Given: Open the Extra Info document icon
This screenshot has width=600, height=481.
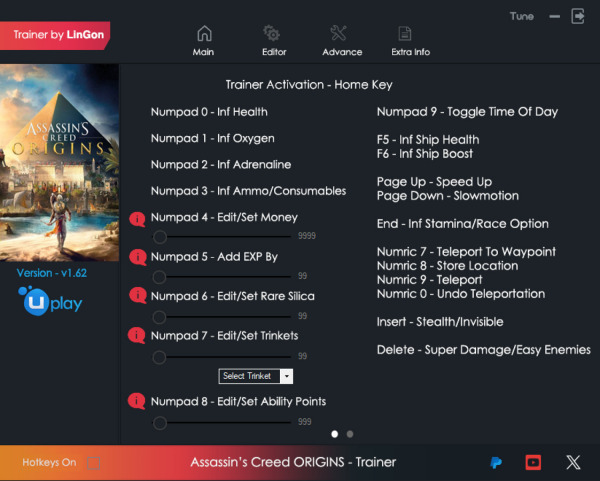Looking at the screenshot, I should pyautogui.click(x=404, y=33).
